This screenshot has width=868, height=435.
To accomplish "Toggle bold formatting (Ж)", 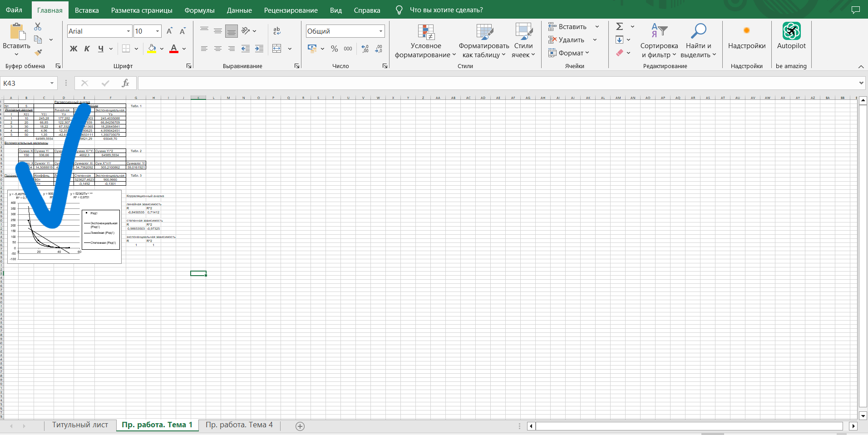I will (x=74, y=49).
